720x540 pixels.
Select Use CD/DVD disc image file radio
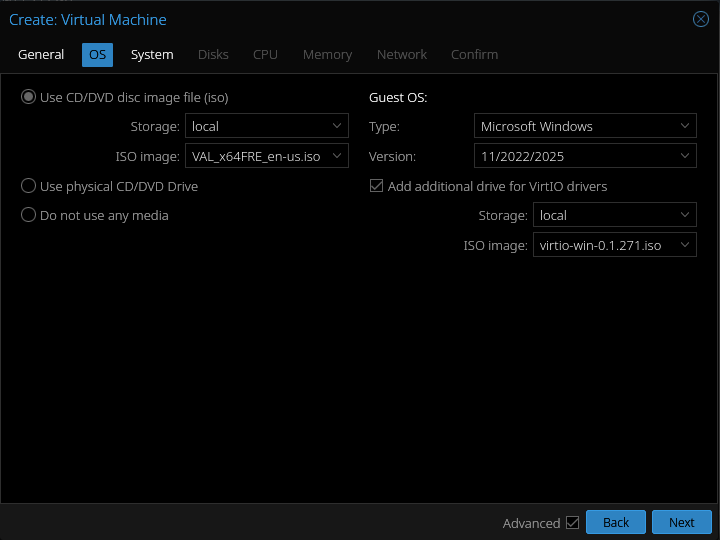coord(28,97)
